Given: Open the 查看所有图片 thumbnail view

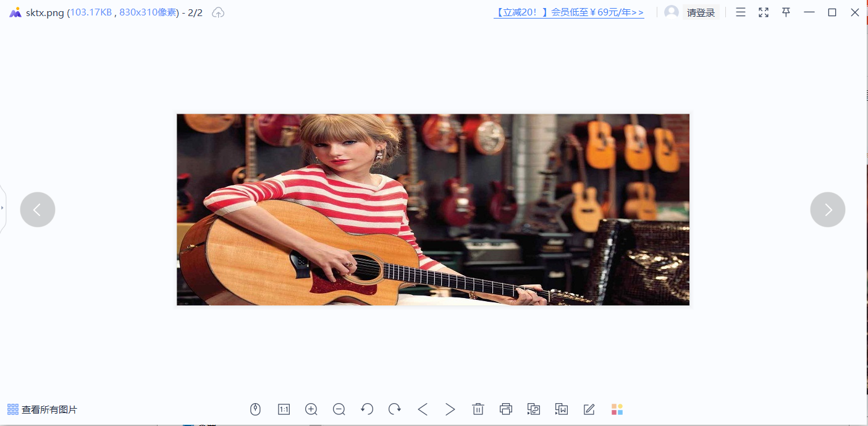Looking at the screenshot, I should coord(42,409).
